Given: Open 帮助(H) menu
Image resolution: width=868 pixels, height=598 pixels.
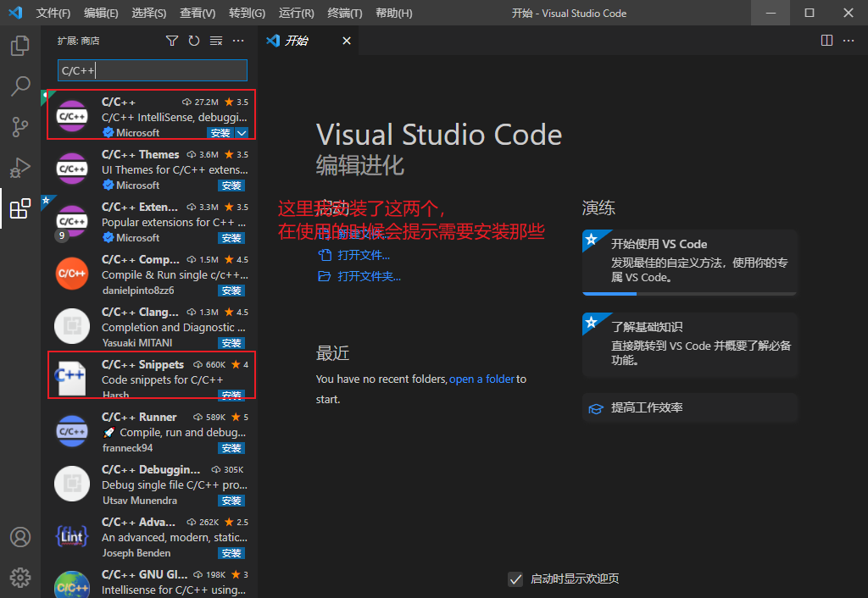Looking at the screenshot, I should (393, 13).
